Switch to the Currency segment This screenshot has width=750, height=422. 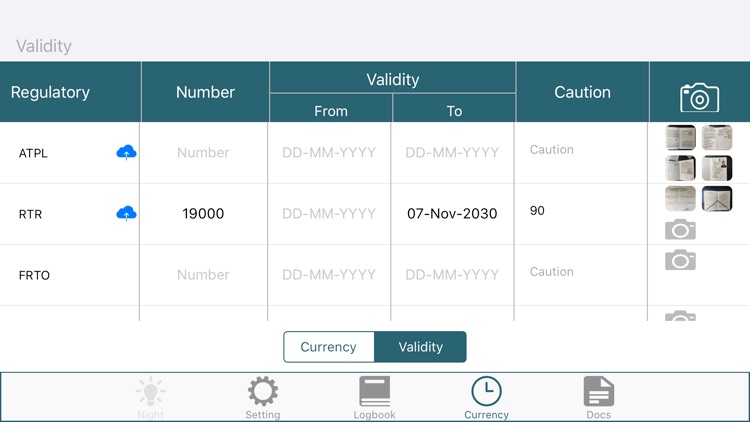329,347
